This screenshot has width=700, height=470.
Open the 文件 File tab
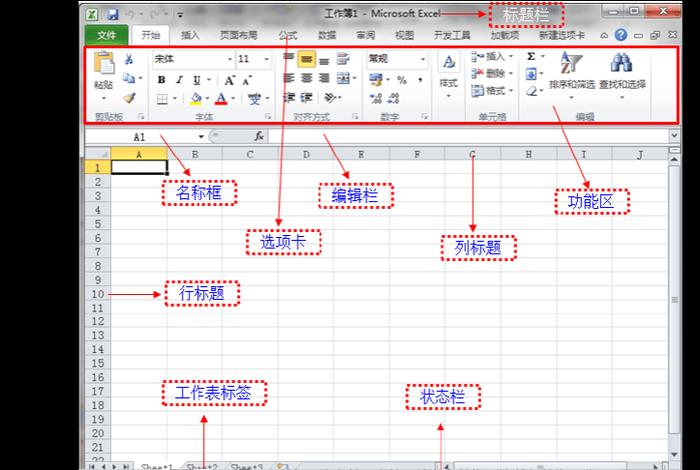tap(107, 35)
